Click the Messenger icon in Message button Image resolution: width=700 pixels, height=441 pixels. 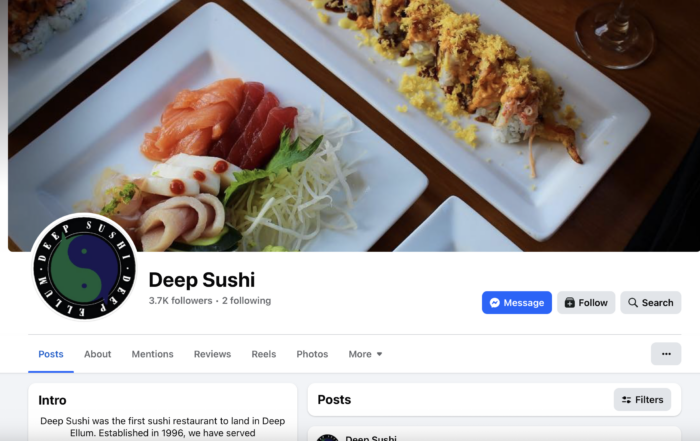494,303
